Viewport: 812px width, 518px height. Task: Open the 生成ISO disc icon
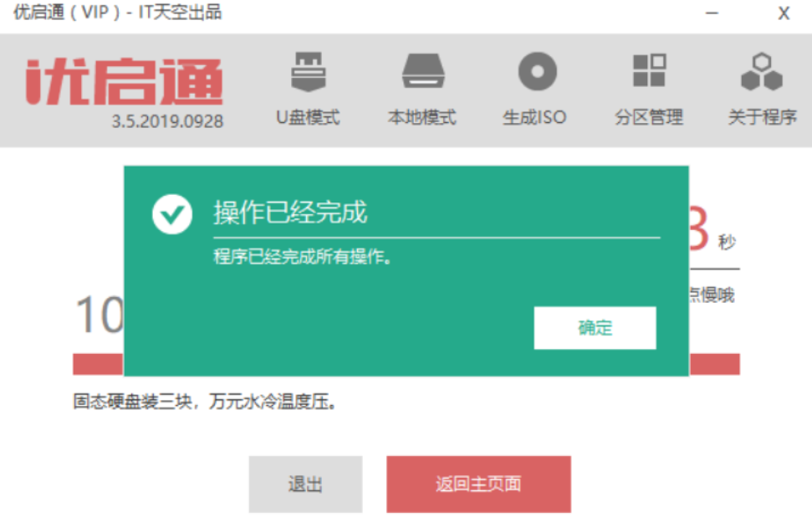pyautogui.click(x=538, y=71)
